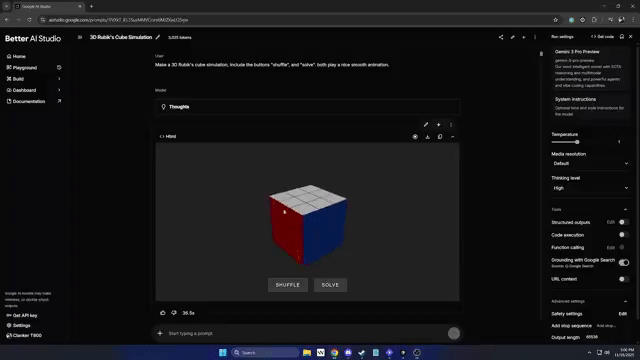Open File Explorer from taskbar
Image resolution: width=640 pixels, height=360 pixels.
click(x=307, y=352)
